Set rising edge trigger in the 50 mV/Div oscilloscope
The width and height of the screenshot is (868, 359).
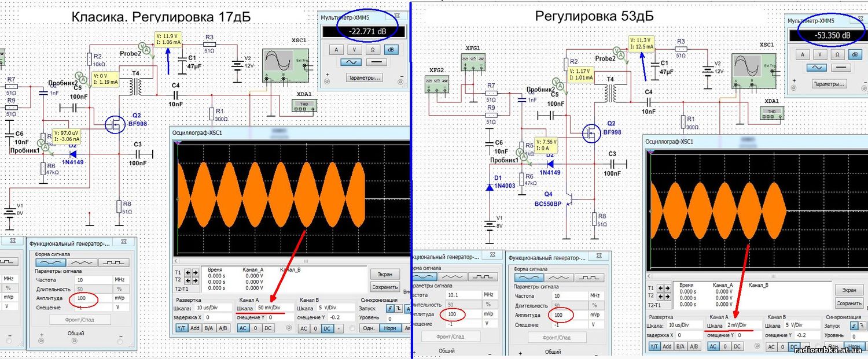[x=390, y=308]
